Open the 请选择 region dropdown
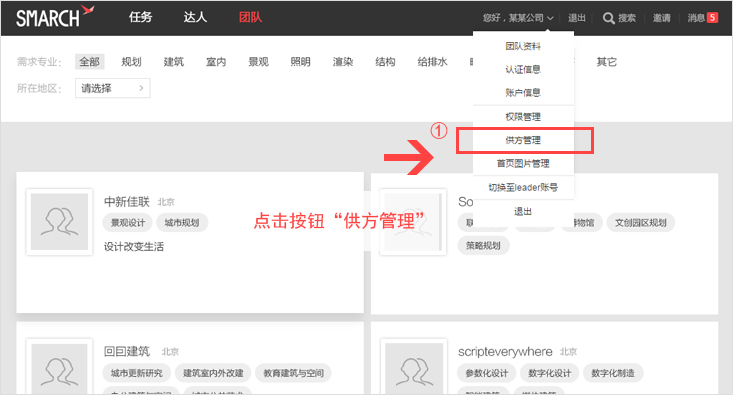The height and width of the screenshot is (395, 733). coord(113,88)
